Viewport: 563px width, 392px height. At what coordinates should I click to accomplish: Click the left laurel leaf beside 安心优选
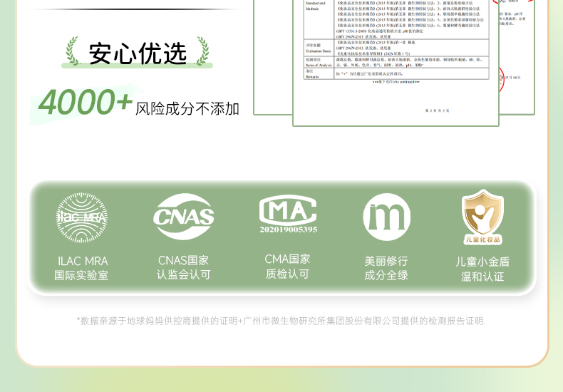pos(72,51)
